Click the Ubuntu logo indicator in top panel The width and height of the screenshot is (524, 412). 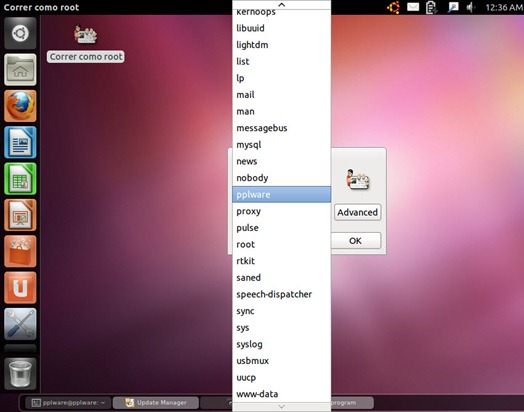click(393, 7)
